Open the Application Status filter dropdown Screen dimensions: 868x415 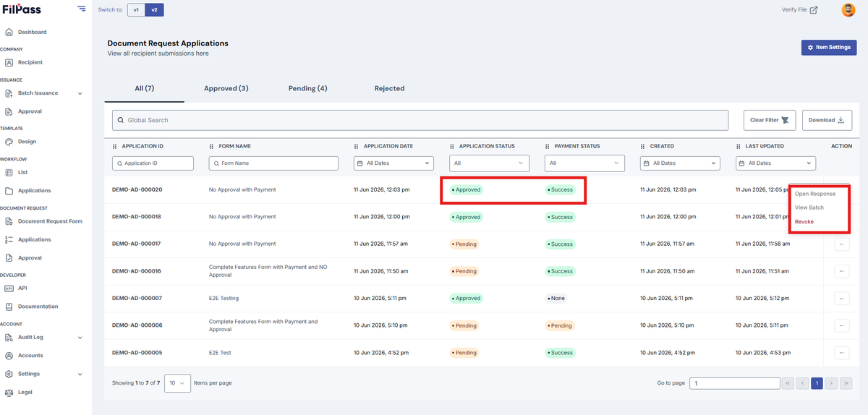pos(490,163)
